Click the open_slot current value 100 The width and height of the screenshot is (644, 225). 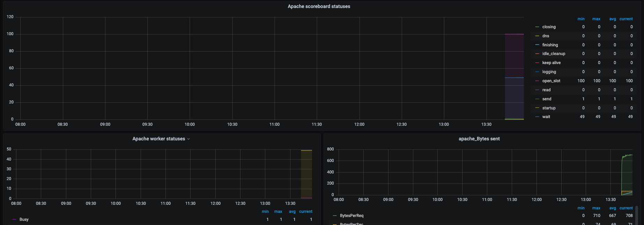pyautogui.click(x=629, y=81)
